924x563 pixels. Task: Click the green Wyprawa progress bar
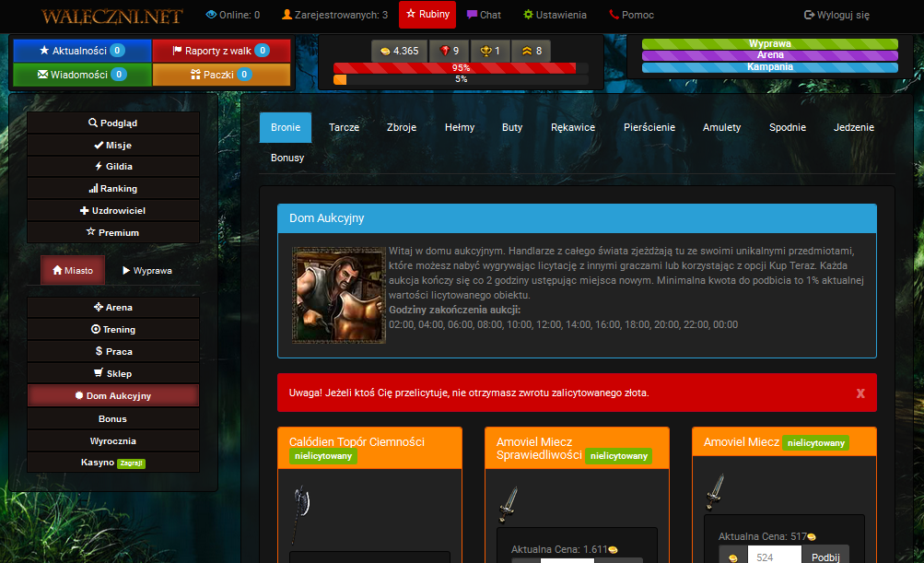(769, 43)
